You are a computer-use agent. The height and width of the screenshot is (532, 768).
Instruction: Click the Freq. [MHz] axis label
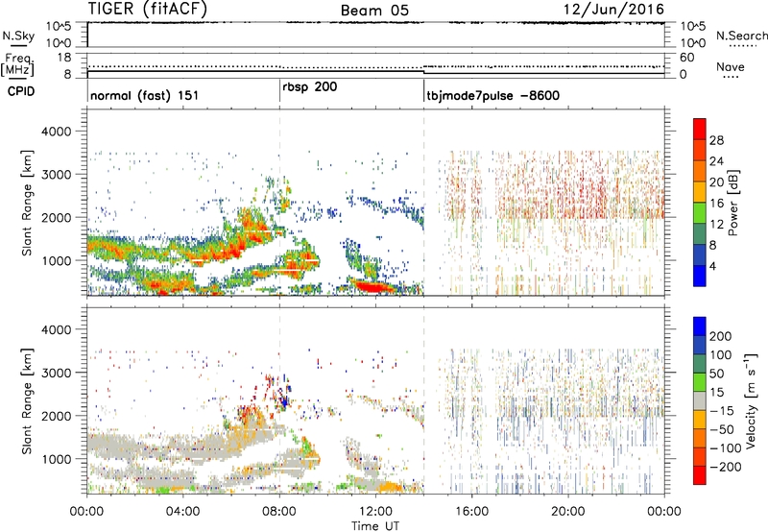(x=17, y=65)
